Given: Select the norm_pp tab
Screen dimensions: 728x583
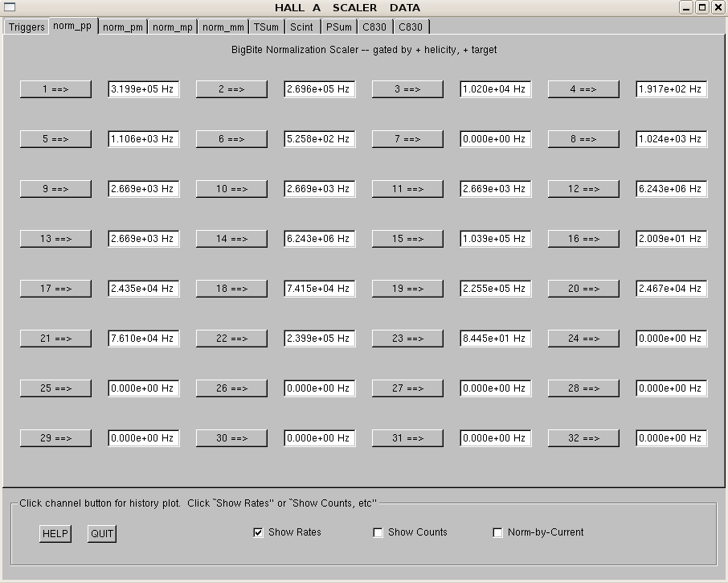Looking at the screenshot, I should (x=72, y=26).
